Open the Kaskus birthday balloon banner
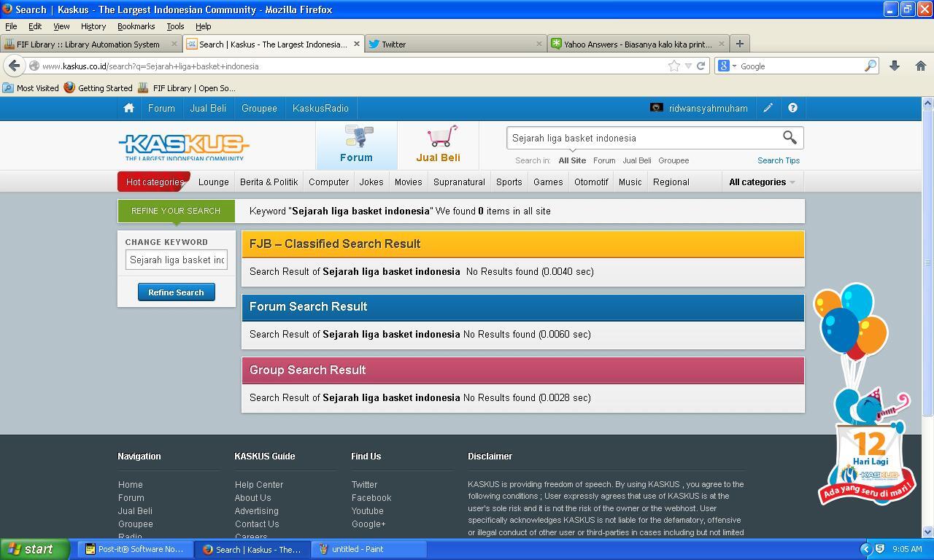This screenshot has height=560, width=934. (x=865, y=394)
